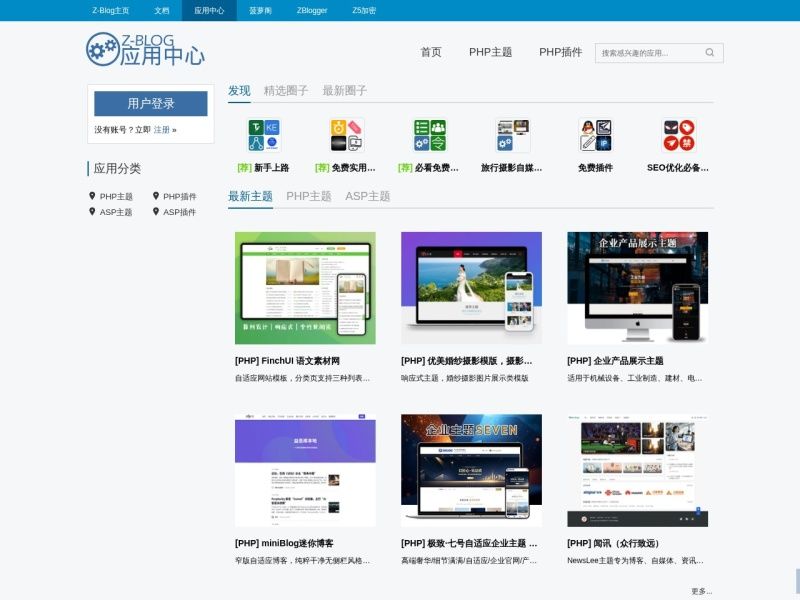Screen dimensions: 800x600
Task: Select the 最新主题 tab
Action: tap(250, 196)
